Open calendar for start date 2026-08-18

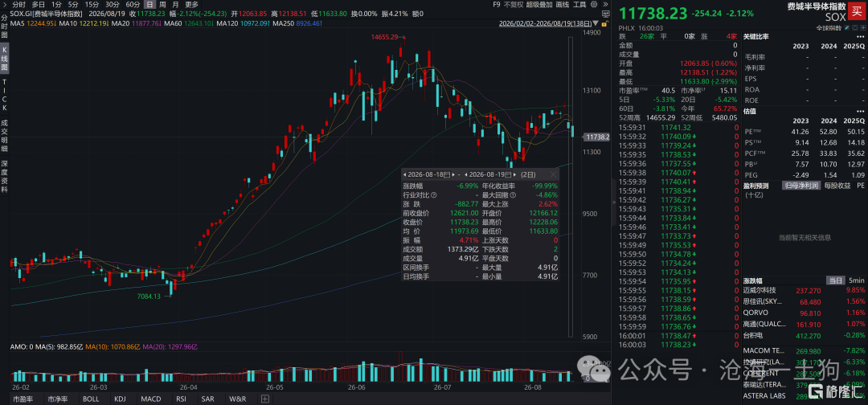447,174
